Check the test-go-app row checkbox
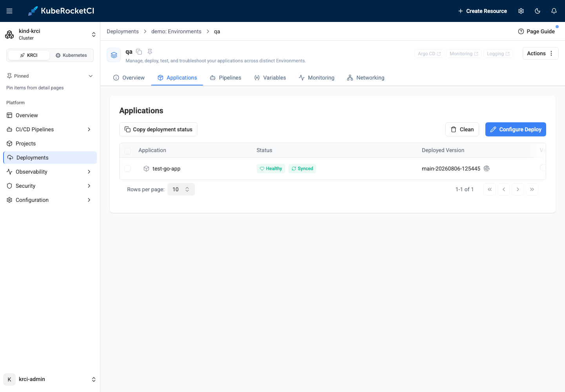This screenshot has height=392, width=565. [x=128, y=169]
